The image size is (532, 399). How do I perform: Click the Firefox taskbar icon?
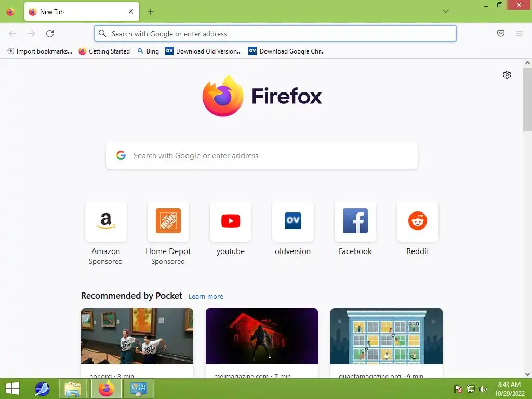[106, 389]
